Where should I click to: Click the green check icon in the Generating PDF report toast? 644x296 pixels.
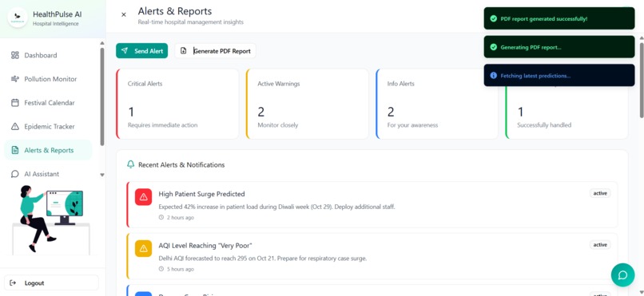[x=493, y=47]
